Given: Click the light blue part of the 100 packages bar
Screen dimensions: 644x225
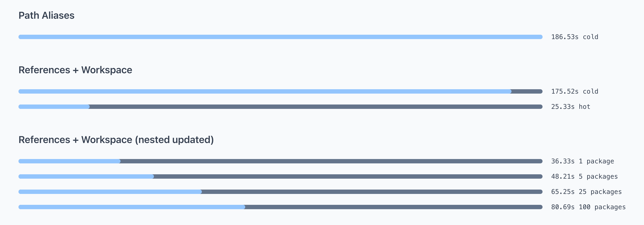Looking at the screenshot, I should (x=132, y=207).
